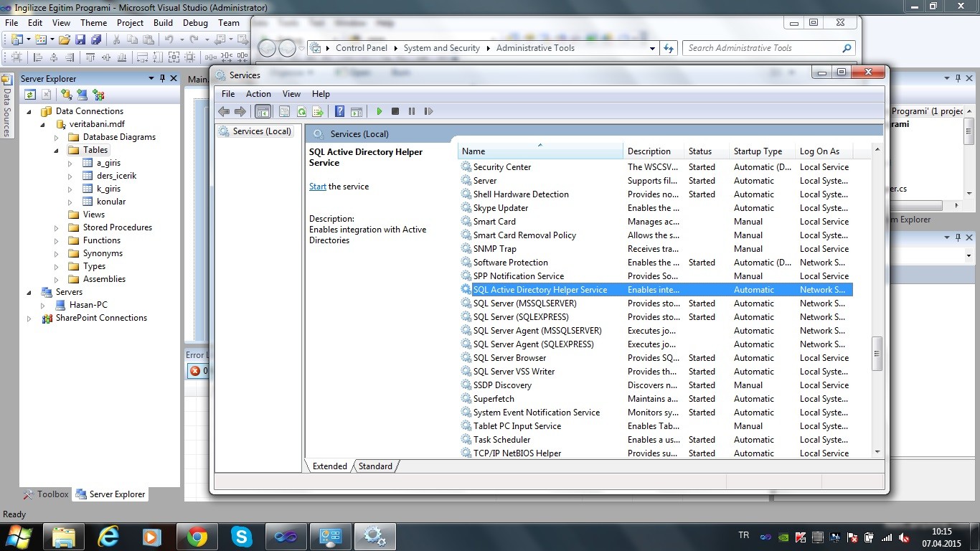Image resolution: width=980 pixels, height=551 pixels.
Task: Click the blue Help icon in Services toolbar
Action: click(340, 111)
